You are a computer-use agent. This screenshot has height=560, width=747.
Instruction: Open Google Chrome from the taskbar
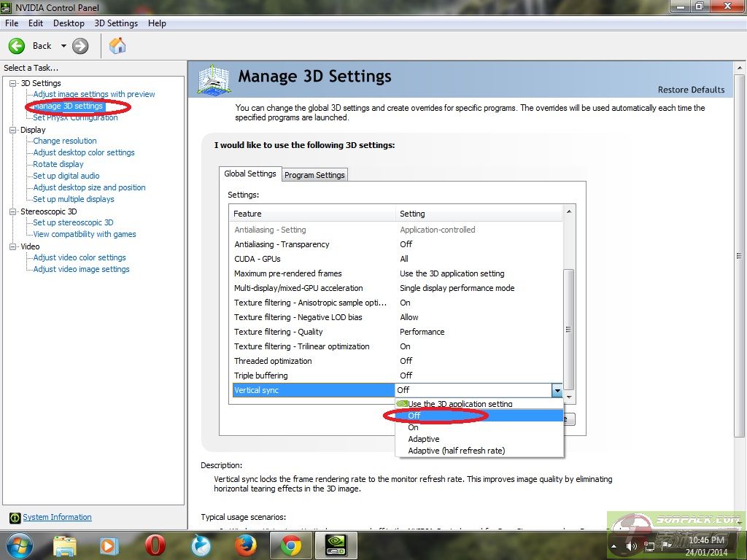coord(291,545)
